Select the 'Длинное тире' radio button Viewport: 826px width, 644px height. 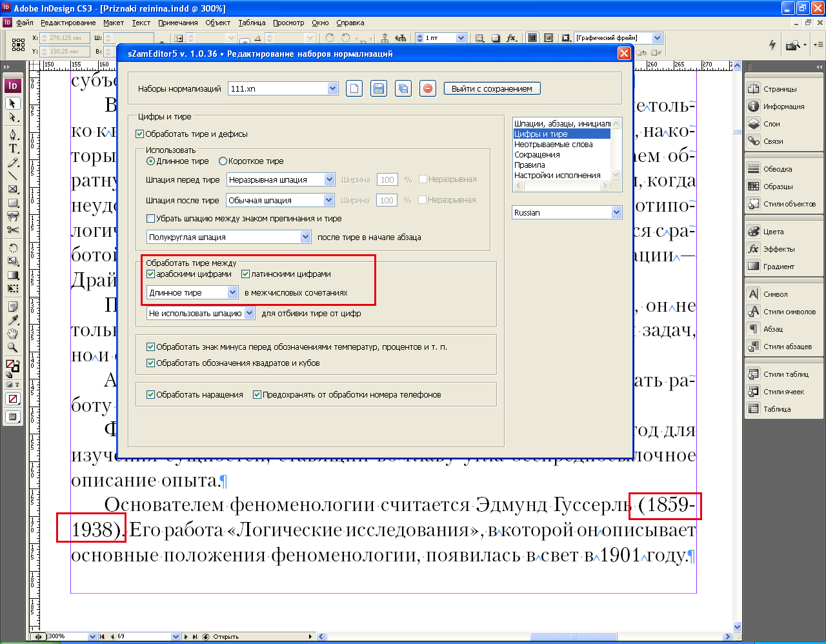point(151,161)
